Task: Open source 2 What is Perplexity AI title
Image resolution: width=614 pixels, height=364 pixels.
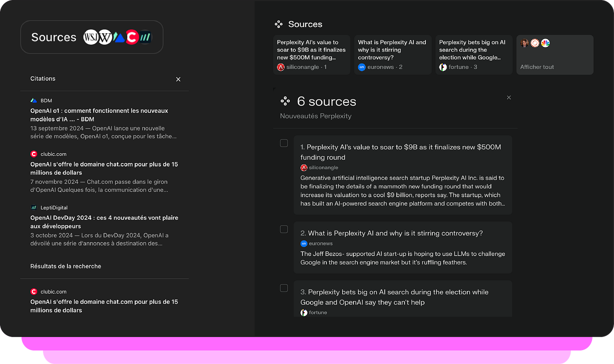Action: [x=391, y=233]
